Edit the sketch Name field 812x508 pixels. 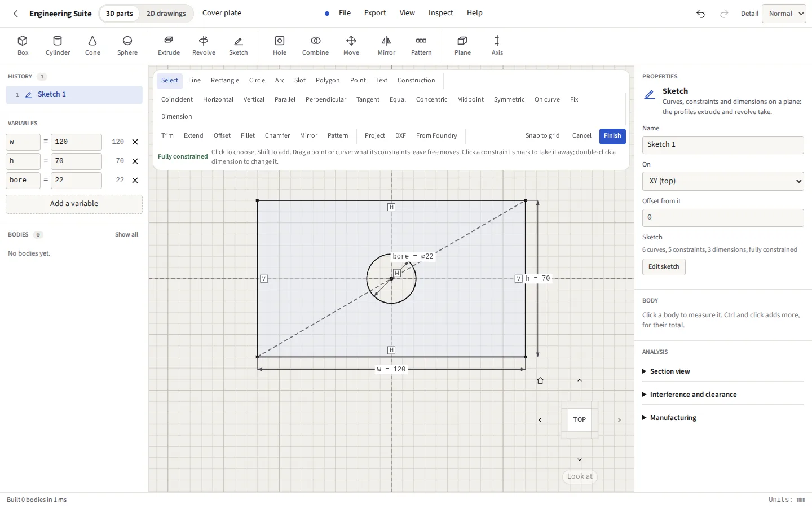click(723, 145)
